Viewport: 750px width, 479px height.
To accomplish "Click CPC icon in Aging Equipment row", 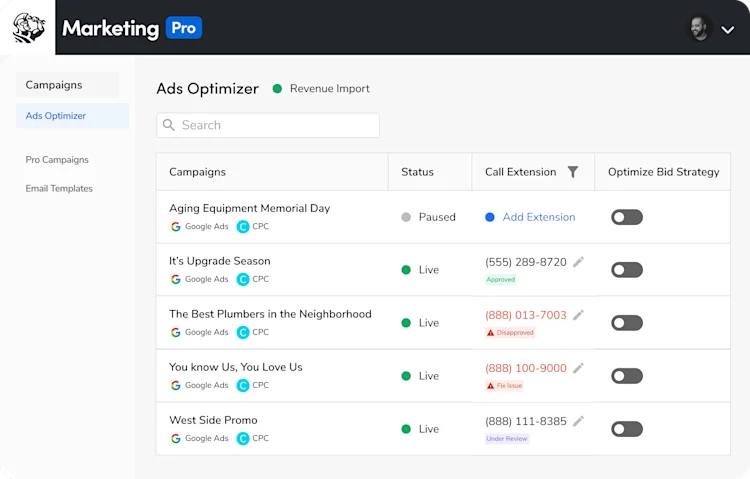I will tap(243, 227).
